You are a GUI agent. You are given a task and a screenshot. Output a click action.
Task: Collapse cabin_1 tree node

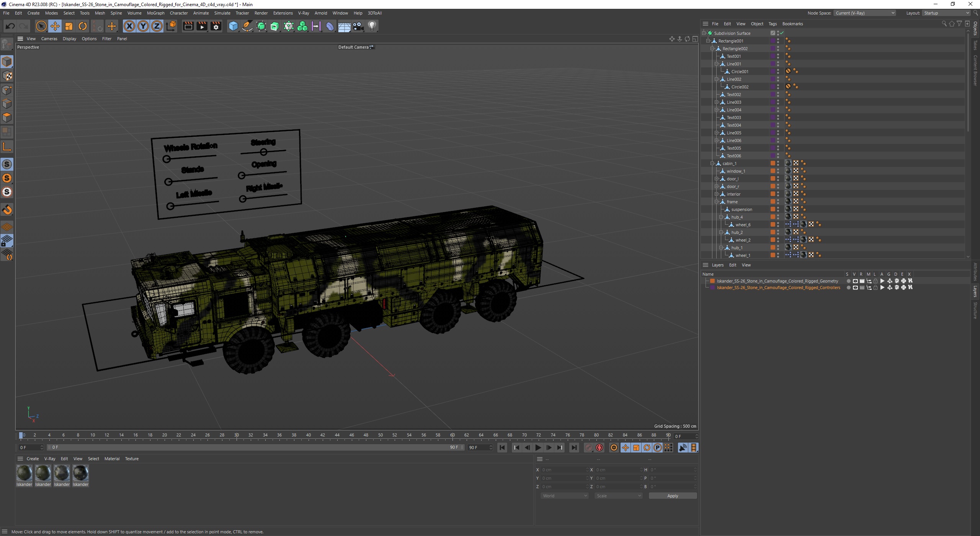[712, 163]
